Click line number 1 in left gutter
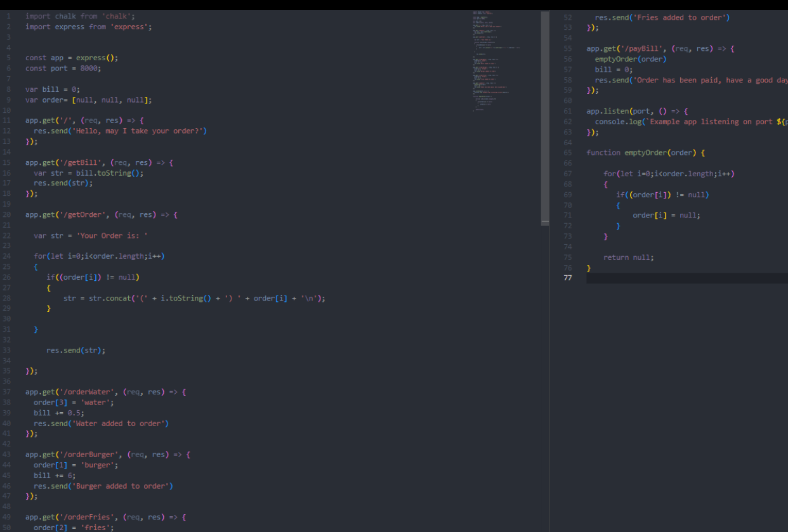 (x=8, y=16)
